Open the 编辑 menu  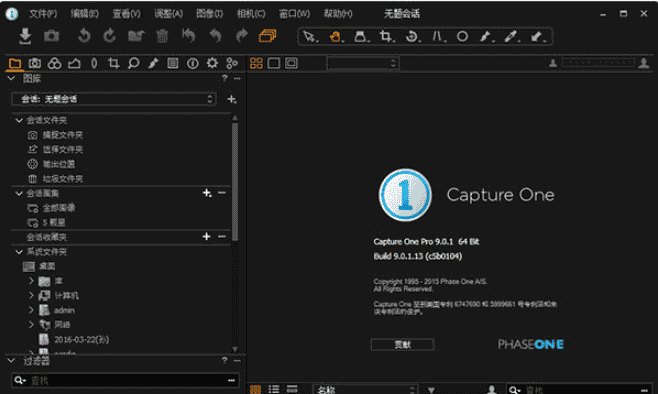coord(84,14)
